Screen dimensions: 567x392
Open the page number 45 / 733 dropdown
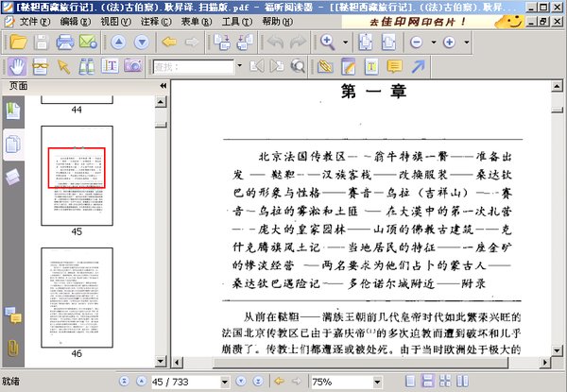tap(225, 382)
